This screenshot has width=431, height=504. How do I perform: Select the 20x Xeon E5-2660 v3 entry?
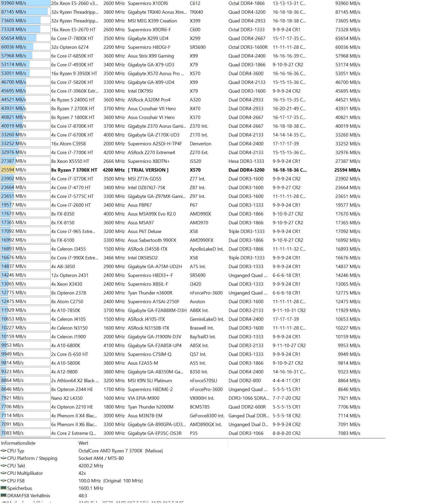(x=74, y=3)
